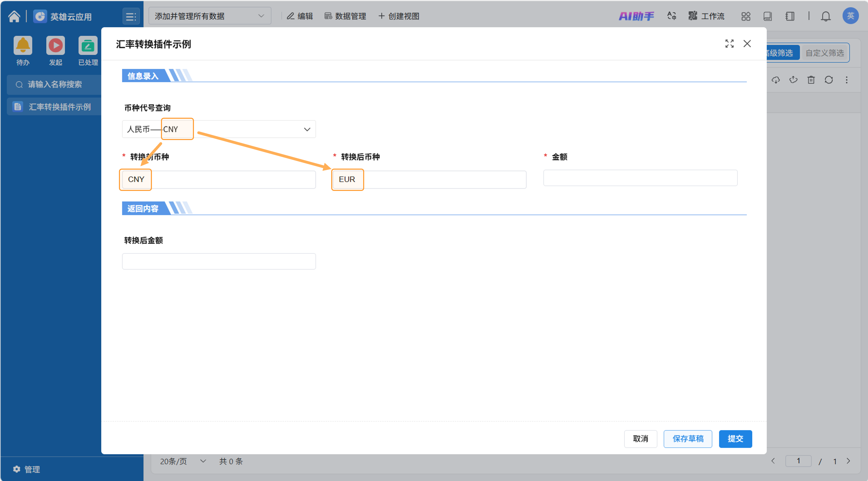
Task: Select 汇率转换插件示例 in sidebar
Action: click(59, 107)
